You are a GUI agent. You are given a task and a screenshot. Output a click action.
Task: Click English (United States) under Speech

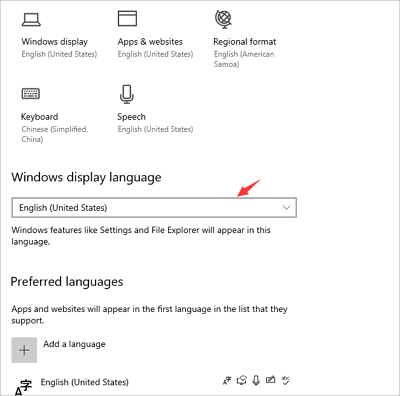[x=155, y=129]
